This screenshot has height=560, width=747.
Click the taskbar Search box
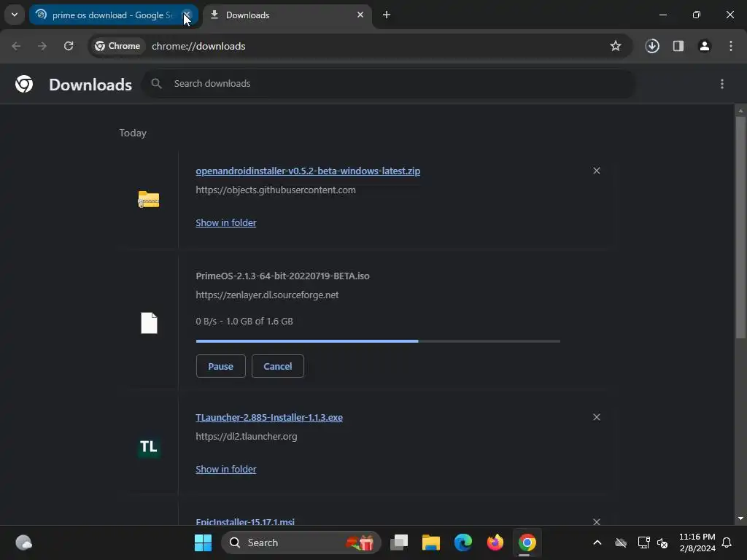(301, 542)
